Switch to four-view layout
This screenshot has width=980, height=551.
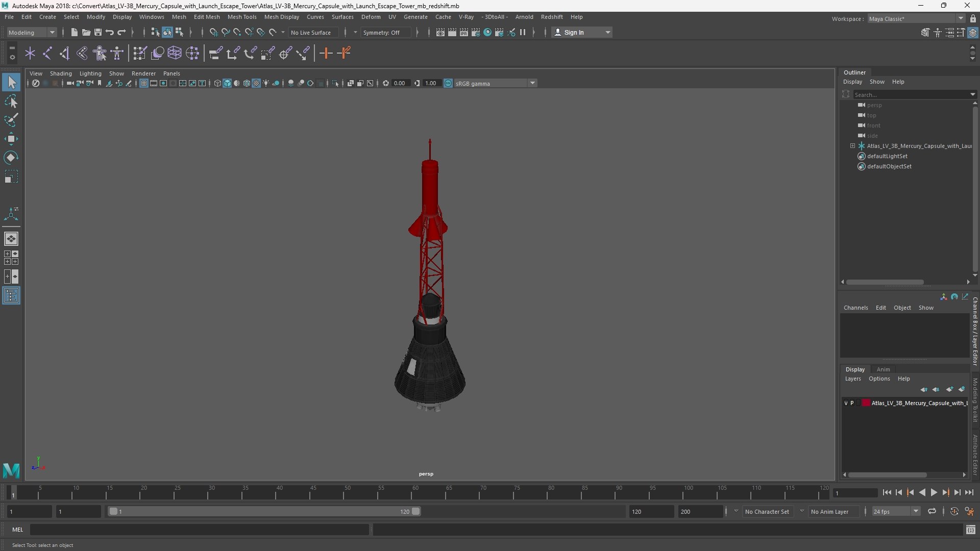coord(11,258)
